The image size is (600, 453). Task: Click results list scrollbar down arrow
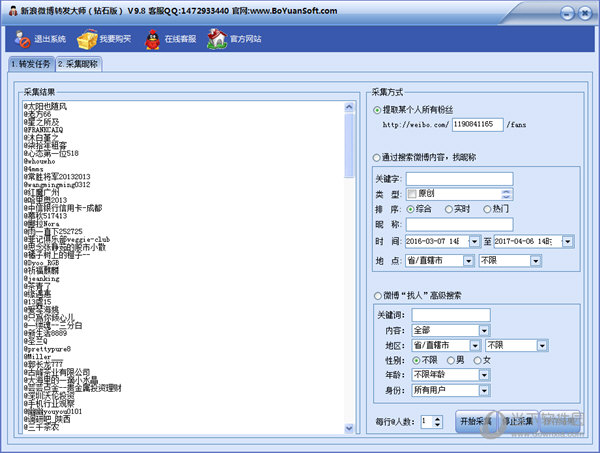click(349, 428)
